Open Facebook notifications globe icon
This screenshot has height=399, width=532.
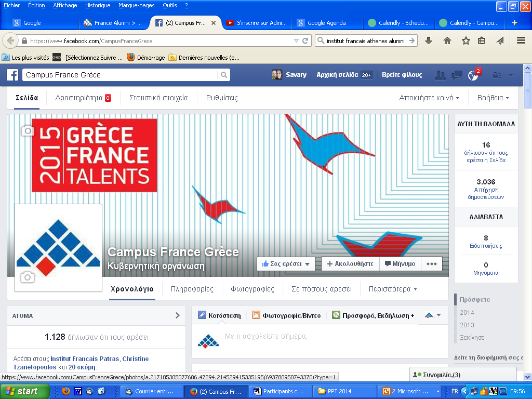473,75
